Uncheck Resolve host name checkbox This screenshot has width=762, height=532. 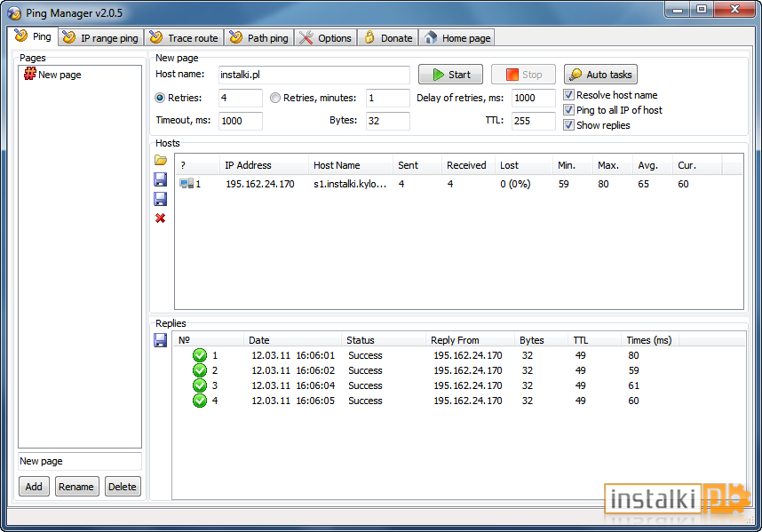[x=568, y=95]
